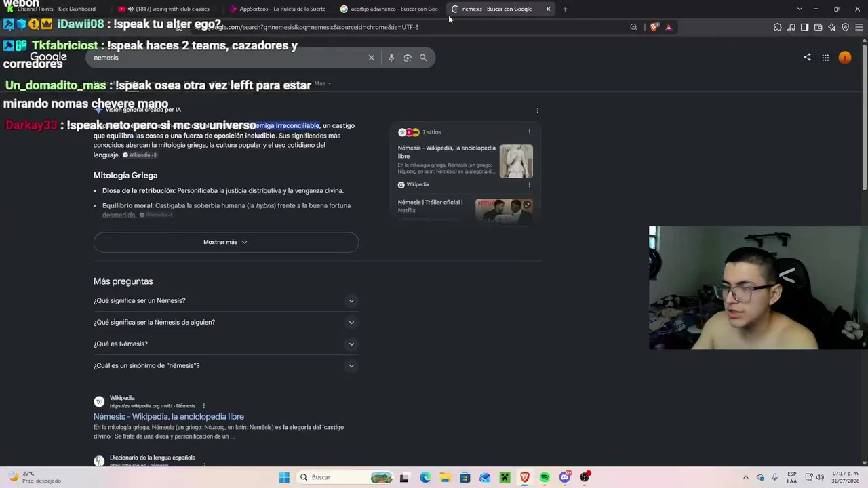Open the Google apps grid
The image size is (868, 488).
825,58
